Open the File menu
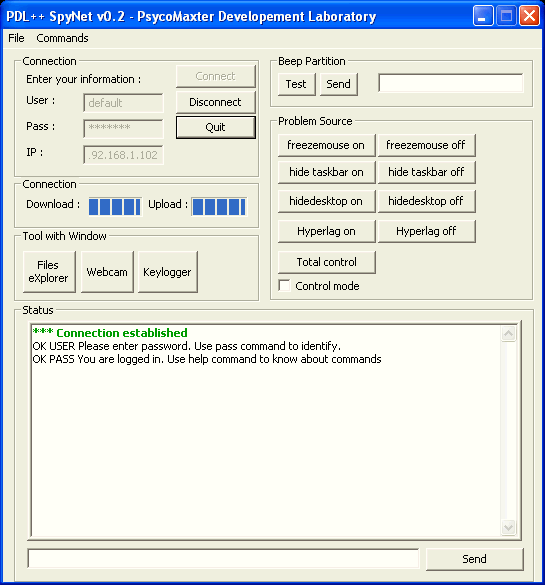The height and width of the screenshot is (585, 545). pyautogui.click(x=16, y=38)
